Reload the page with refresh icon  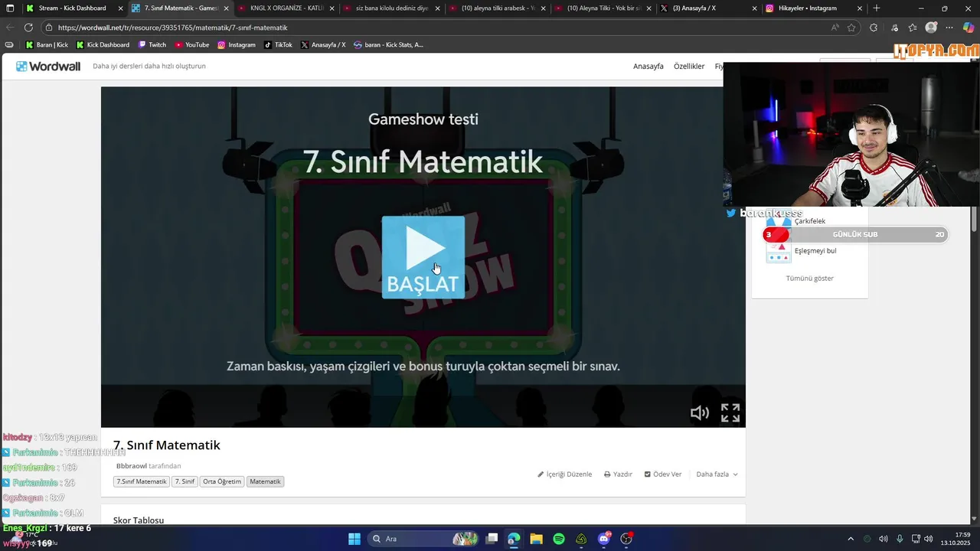(x=28, y=28)
